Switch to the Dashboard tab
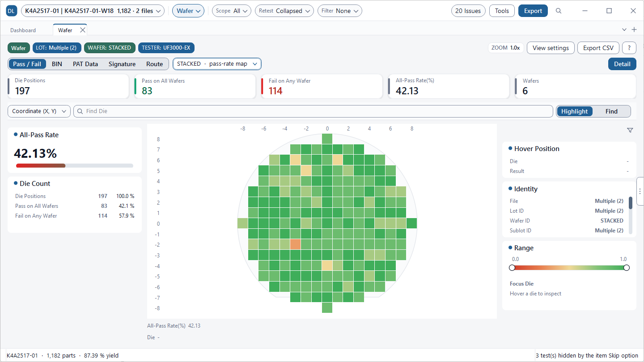The image size is (644, 362). pos(23,30)
